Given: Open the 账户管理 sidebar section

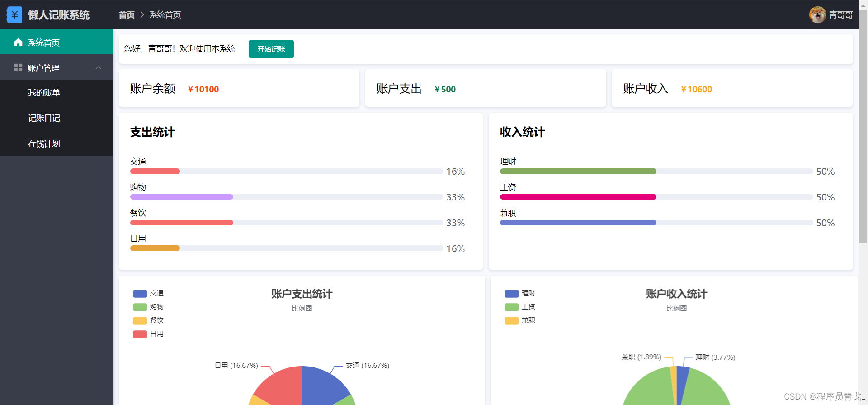Looking at the screenshot, I should [57, 67].
